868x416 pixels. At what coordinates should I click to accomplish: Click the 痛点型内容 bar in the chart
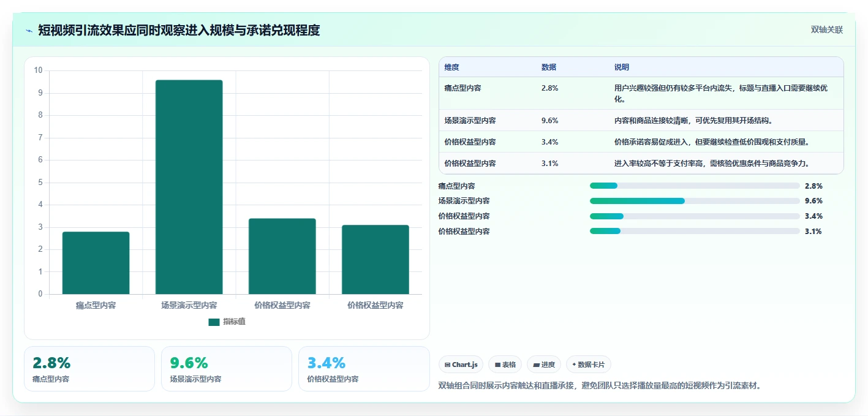96,263
